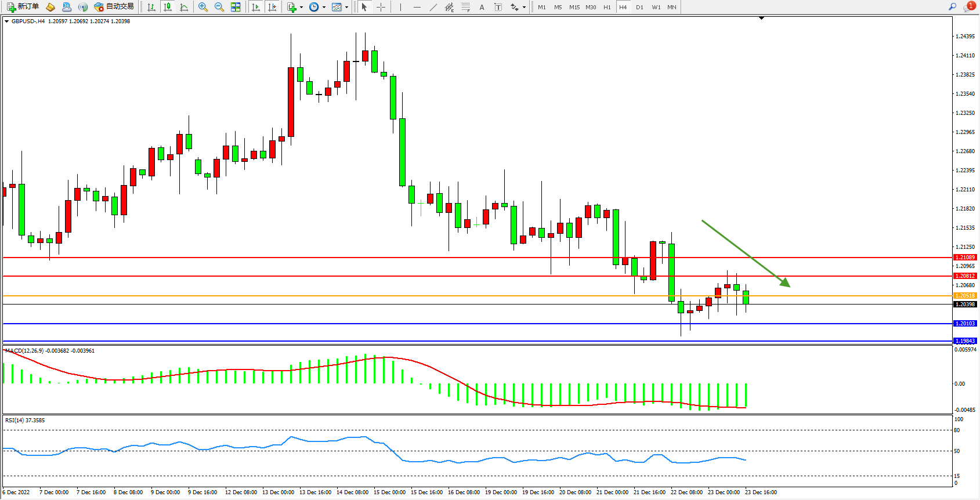The width and height of the screenshot is (980, 500).
Task: Toggle chart shift button
Action: point(272,7)
